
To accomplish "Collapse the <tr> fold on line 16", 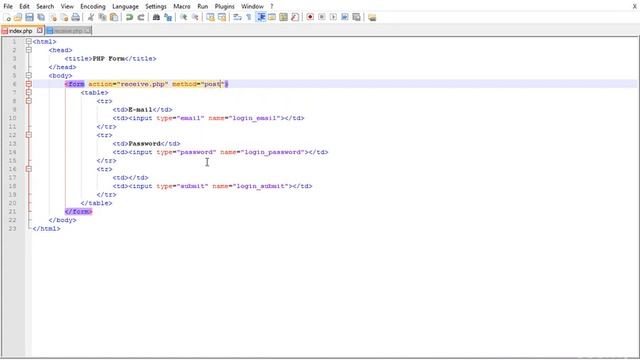I will 29,169.
